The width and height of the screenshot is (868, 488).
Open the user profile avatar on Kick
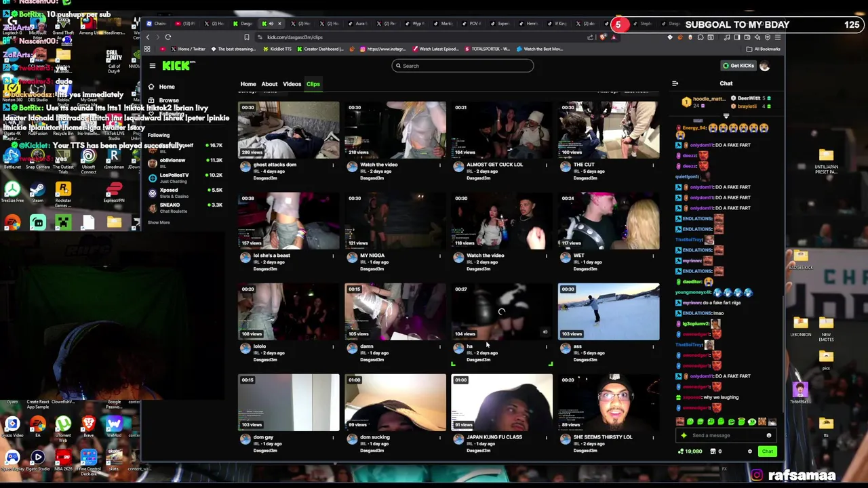coord(765,66)
